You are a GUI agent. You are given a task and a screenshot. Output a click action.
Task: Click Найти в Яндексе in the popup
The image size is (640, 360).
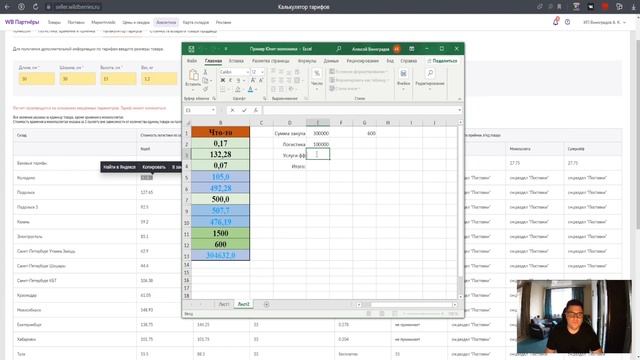pos(119,167)
